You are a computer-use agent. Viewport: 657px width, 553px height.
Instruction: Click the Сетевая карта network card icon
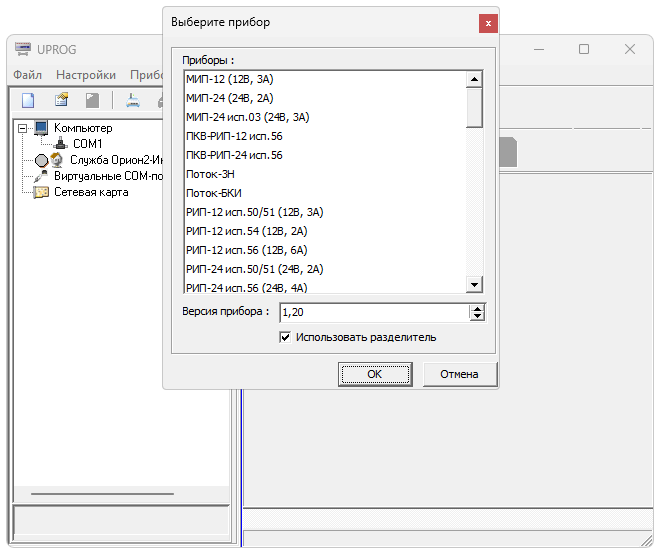(41, 192)
